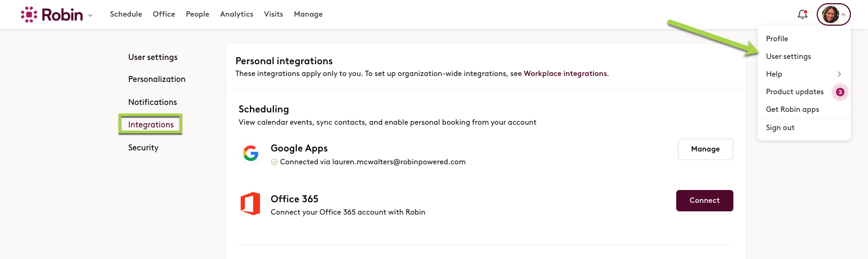Collapse the avatar menu chevron
The height and width of the screenshot is (259, 868).
[843, 14]
